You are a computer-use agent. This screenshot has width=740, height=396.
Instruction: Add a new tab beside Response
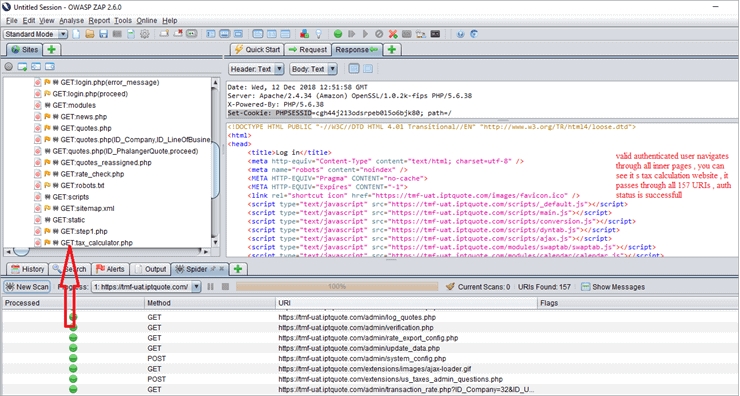coord(392,50)
